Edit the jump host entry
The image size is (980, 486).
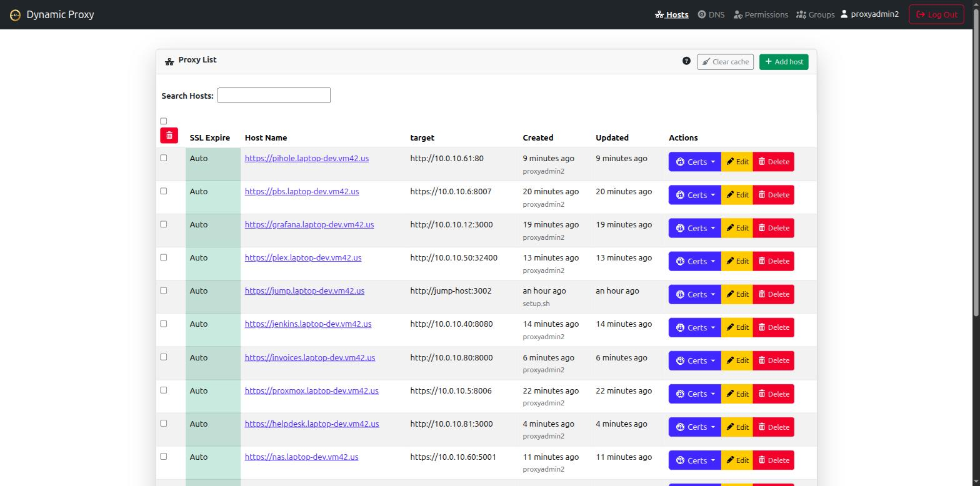737,294
